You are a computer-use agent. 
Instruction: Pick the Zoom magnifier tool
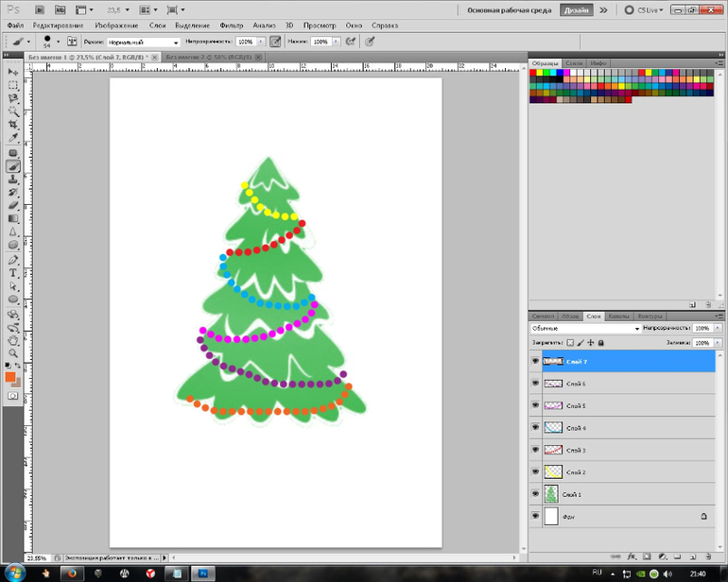tap(13, 352)
